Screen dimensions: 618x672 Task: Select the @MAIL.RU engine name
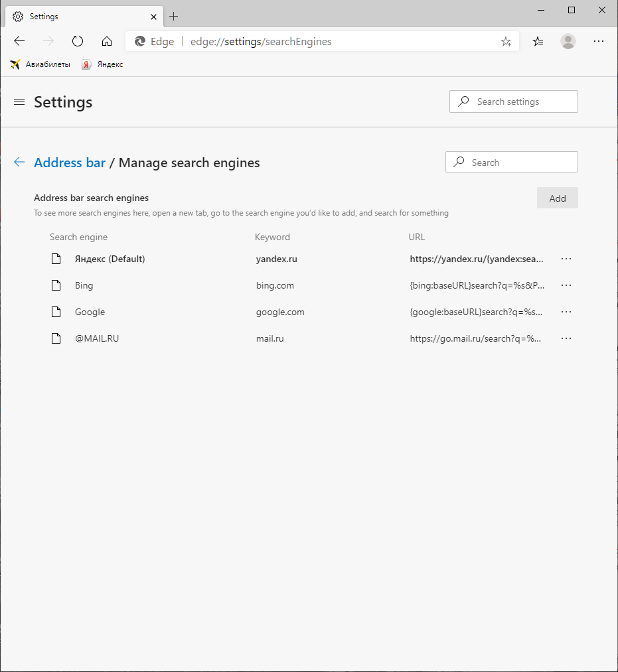click(x=97, y=338)
